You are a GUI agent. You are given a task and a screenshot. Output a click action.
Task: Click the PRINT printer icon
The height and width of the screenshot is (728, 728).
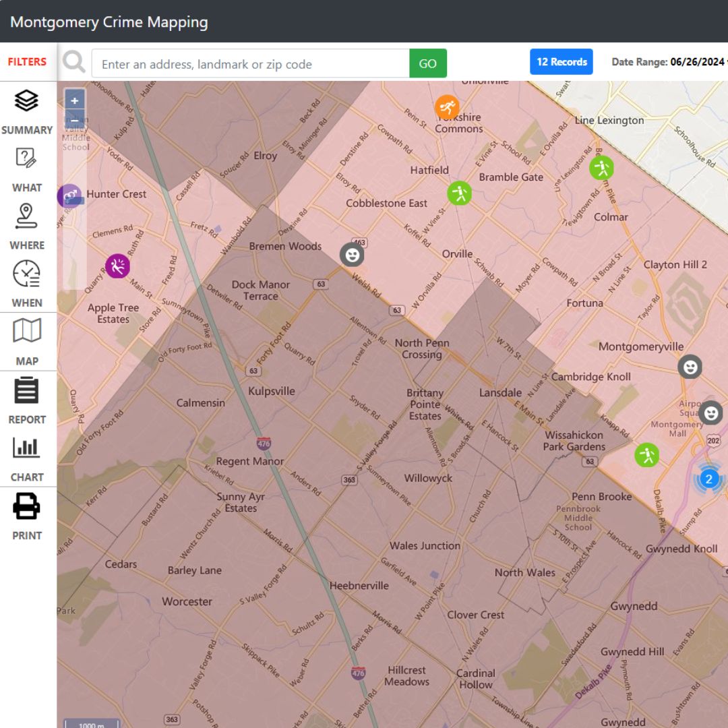click(x=27, y=516)
